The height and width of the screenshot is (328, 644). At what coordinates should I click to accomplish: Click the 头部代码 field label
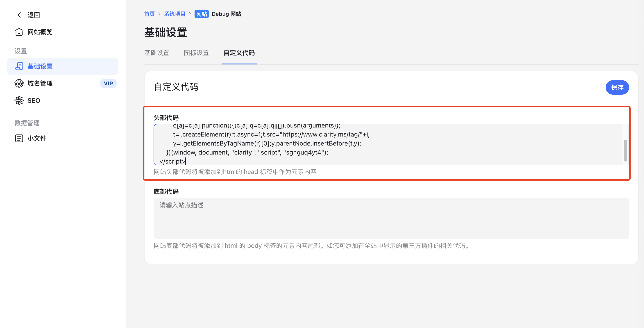pyautogui.click(x=166, y=118)
